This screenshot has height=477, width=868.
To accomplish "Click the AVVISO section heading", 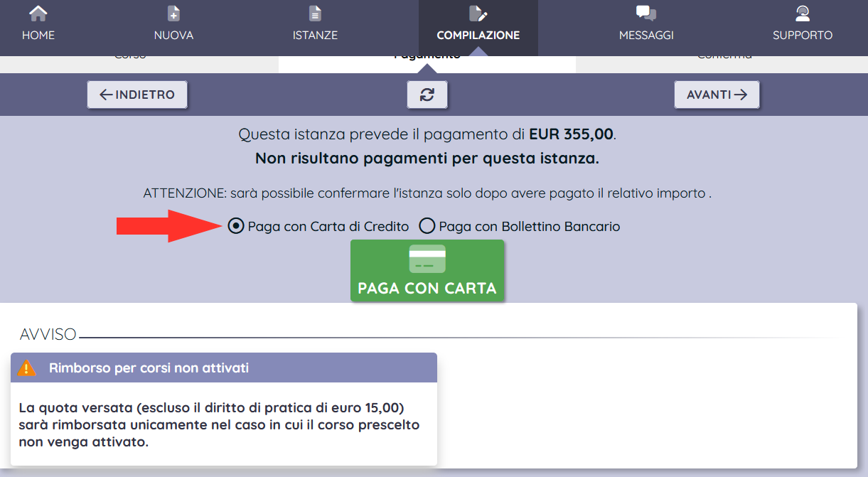I will (48, 335).
